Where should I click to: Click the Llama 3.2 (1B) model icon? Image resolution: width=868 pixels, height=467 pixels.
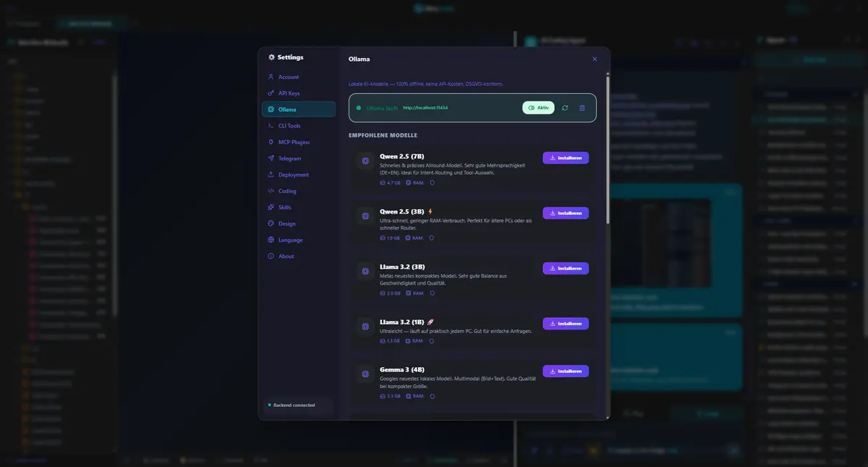coord(365,327)
